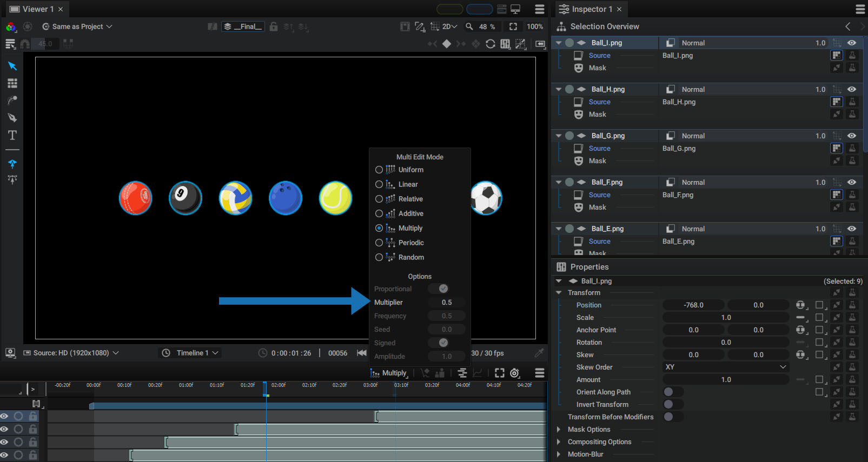The height and width of the screenshot is (462, 868).
Task: Open the Inspector panel hamburger menu
Action: click(860, 9)
